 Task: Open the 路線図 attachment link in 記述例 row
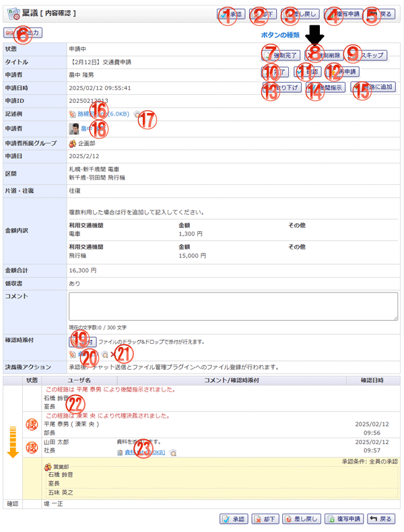click(x=103, y=114)
